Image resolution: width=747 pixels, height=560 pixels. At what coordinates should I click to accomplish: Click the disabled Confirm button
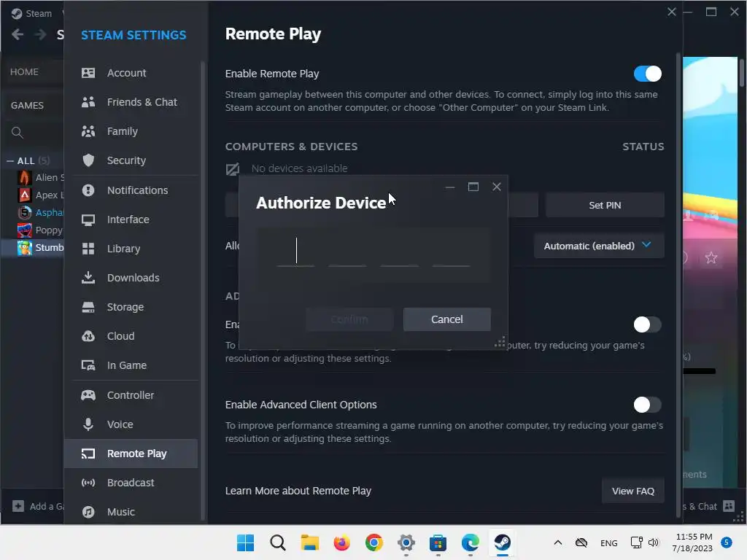(x=349, y=319)
